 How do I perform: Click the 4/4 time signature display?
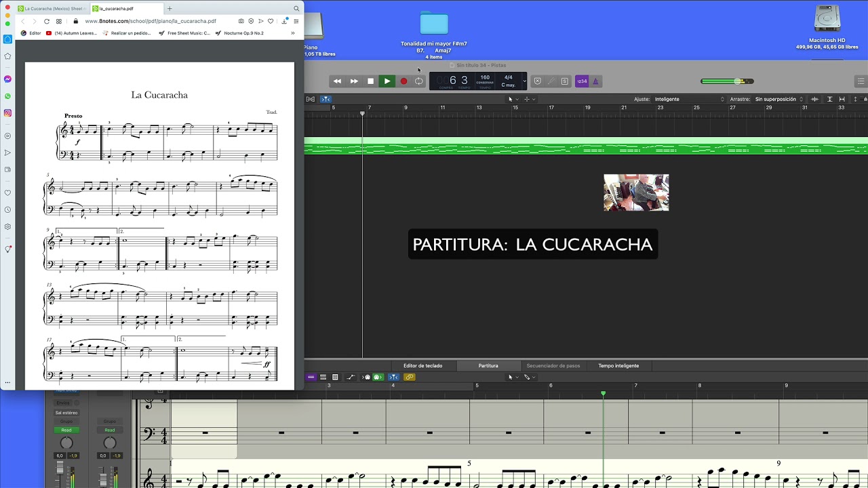click(508, 77)
